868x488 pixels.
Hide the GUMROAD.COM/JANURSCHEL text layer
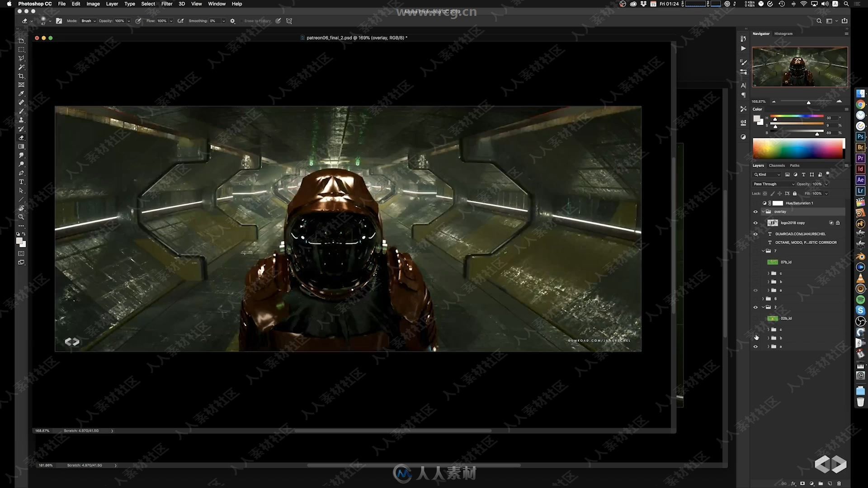(755, 234)
